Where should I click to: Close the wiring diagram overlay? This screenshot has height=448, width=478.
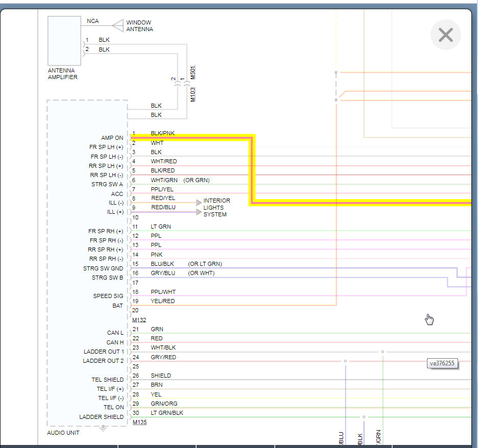pos(445,35)
